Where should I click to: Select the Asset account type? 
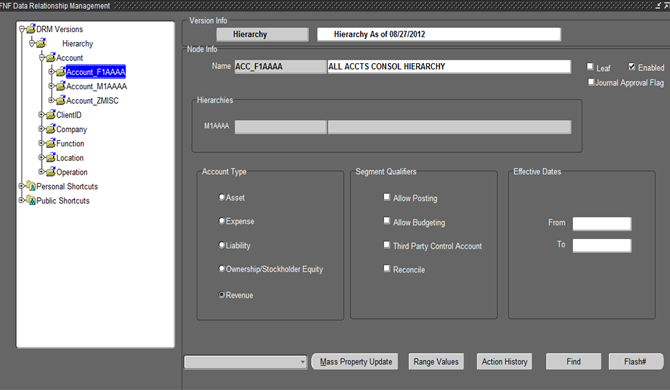point(221,197)
